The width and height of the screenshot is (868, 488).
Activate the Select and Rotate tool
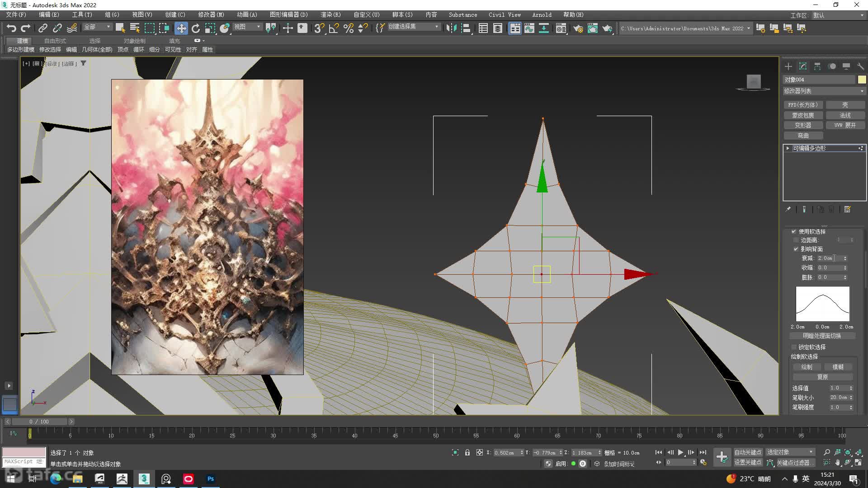195,28
